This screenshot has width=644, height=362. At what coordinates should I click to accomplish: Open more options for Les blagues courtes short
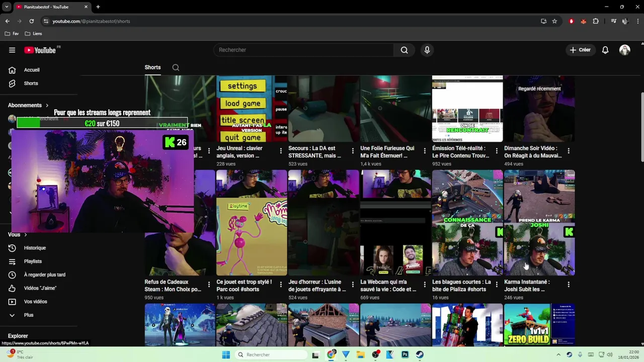point(497,285)
